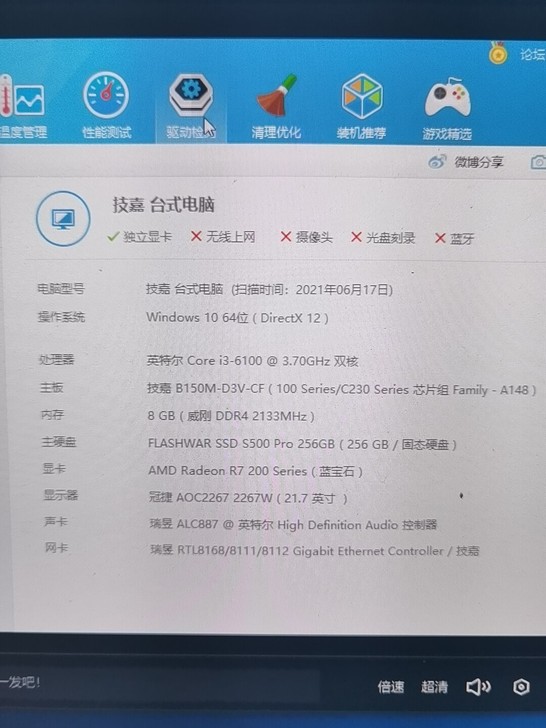Click the desktop computer circle icon
Image resolution: width=546 pixels, height=728 pixels.
click(x=63, y=218)
